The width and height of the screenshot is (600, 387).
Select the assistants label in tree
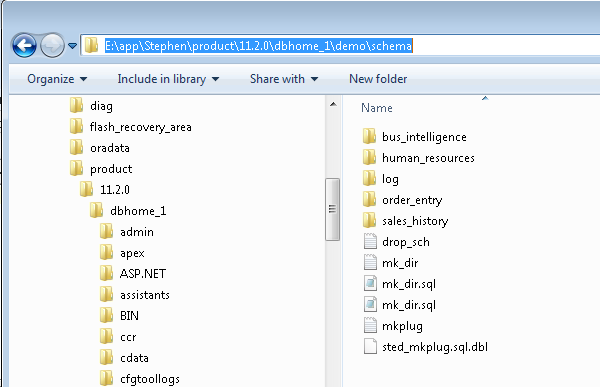coord(145,295)
